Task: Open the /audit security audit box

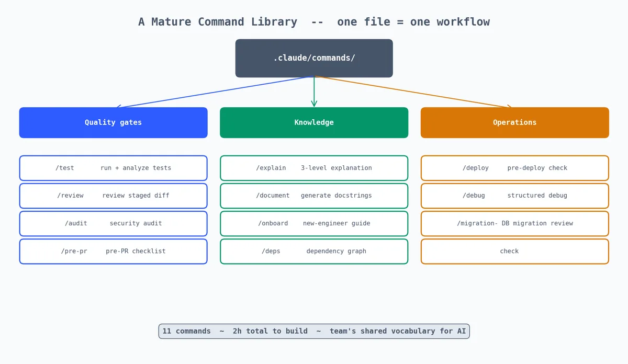Action: coord(114,223)
